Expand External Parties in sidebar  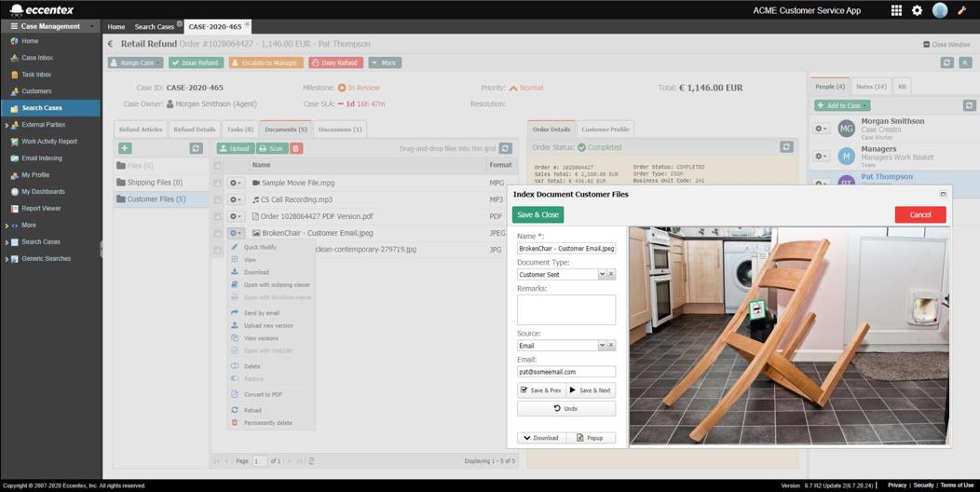7,125
